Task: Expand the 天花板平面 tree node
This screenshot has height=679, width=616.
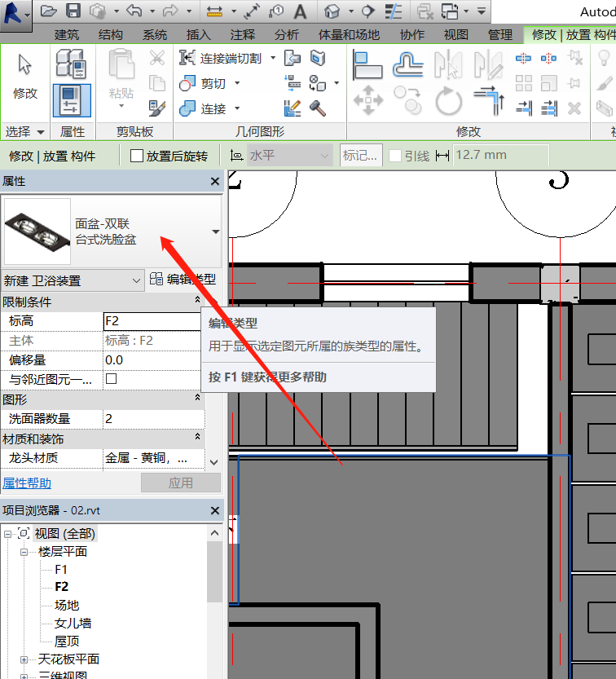Action: 24,659
